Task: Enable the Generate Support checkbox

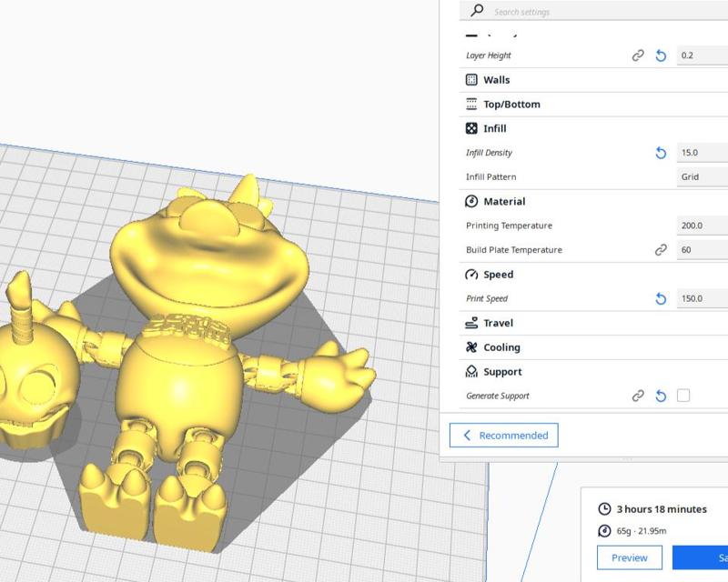Action: click(683, 396)
